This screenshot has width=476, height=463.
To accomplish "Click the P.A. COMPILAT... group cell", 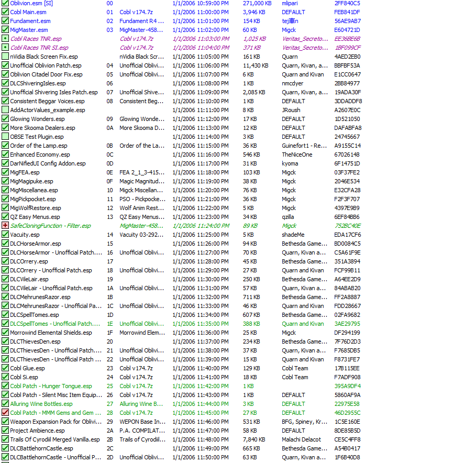I will pyautogui.click(x=142, y=431).
